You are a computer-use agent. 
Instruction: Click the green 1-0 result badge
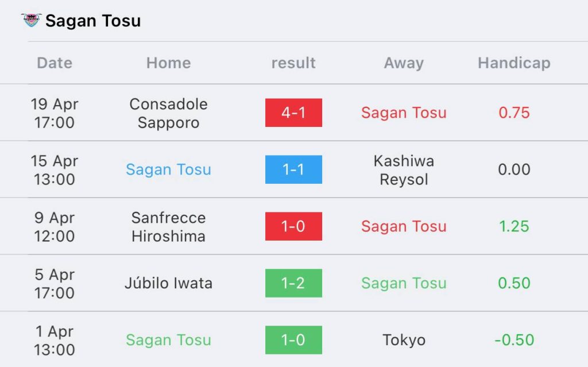[293, 340]
